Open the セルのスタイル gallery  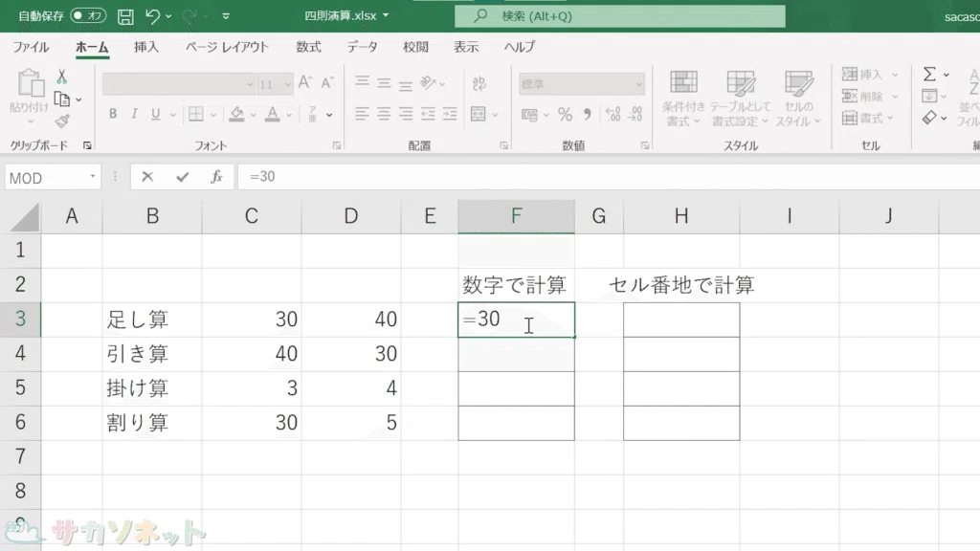tap(798, 99)
